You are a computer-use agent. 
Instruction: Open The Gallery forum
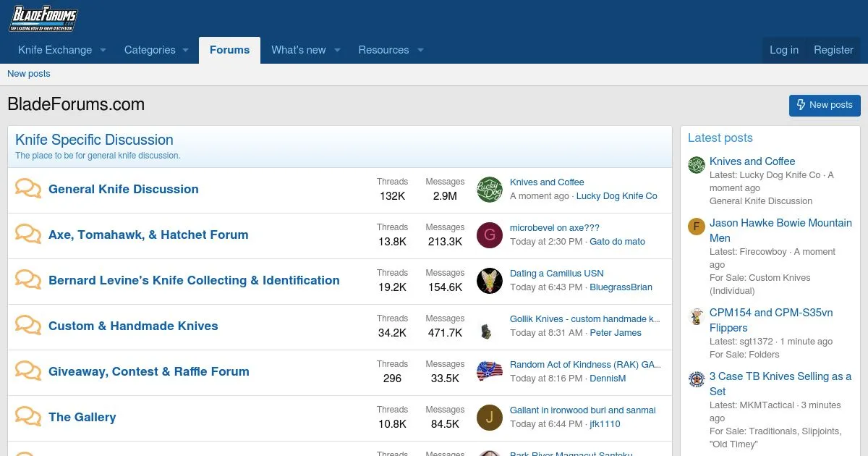point(82,417)
